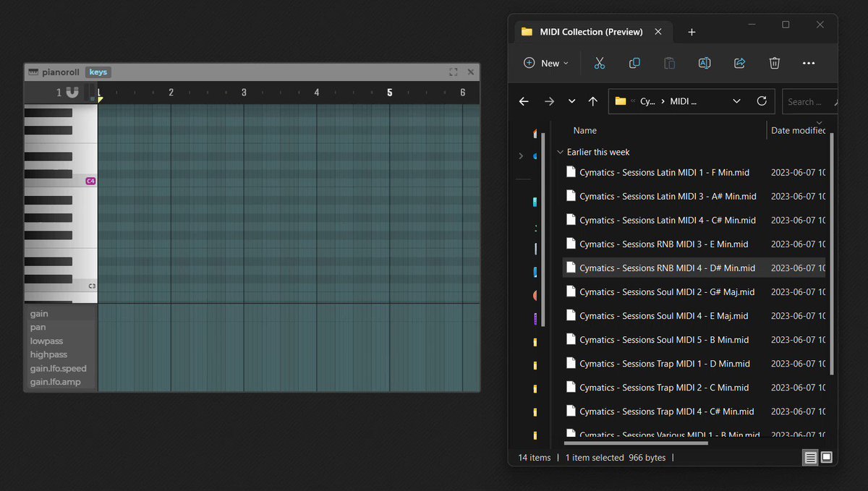The image size is (868, 491).
Task: Click the Copy icon in Explorer toolbar
Action: click(x=634, y=63)
